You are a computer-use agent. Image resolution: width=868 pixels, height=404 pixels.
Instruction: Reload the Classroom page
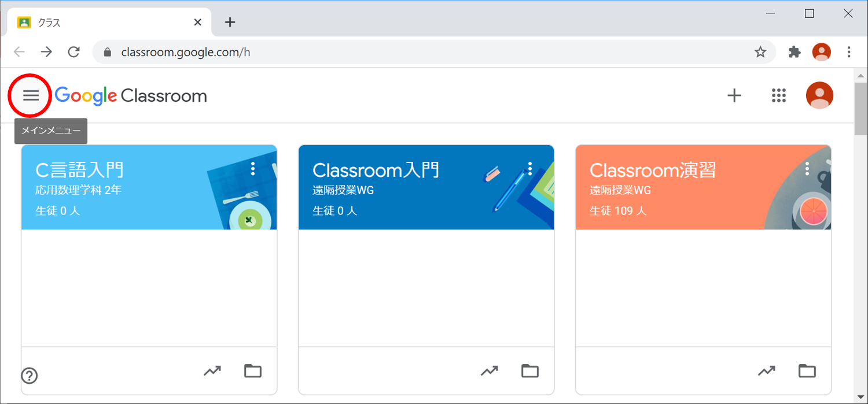point(73,52)
